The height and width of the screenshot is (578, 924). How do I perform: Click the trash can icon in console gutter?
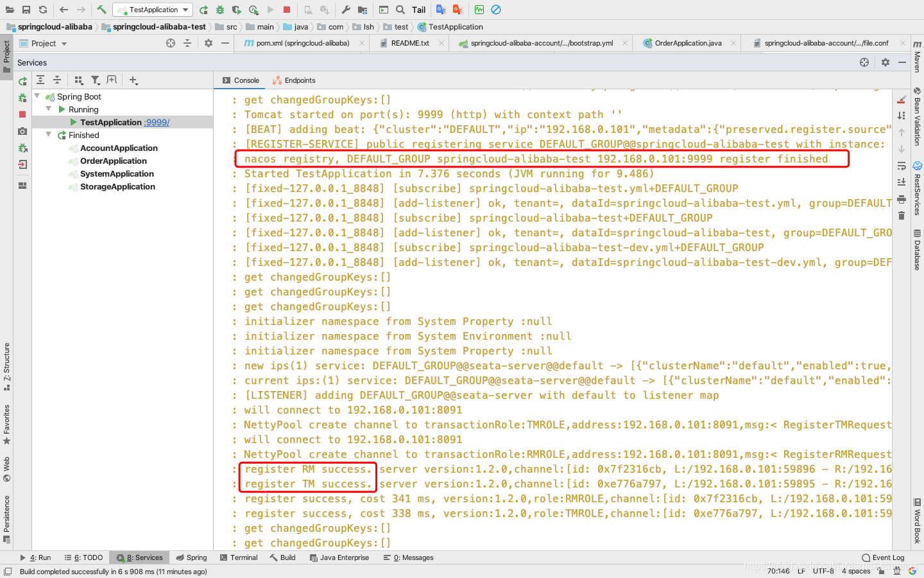click(x=902, y=216)
